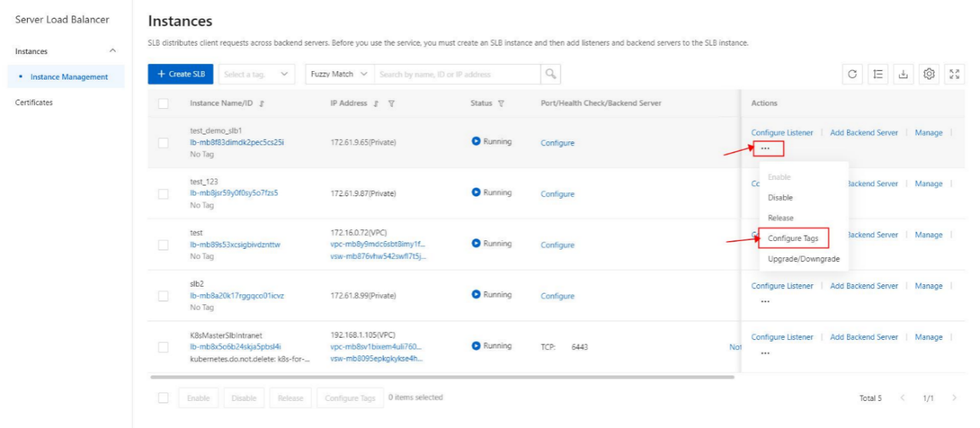
Task: Open the column display settings icon
Action: (878, 74)
